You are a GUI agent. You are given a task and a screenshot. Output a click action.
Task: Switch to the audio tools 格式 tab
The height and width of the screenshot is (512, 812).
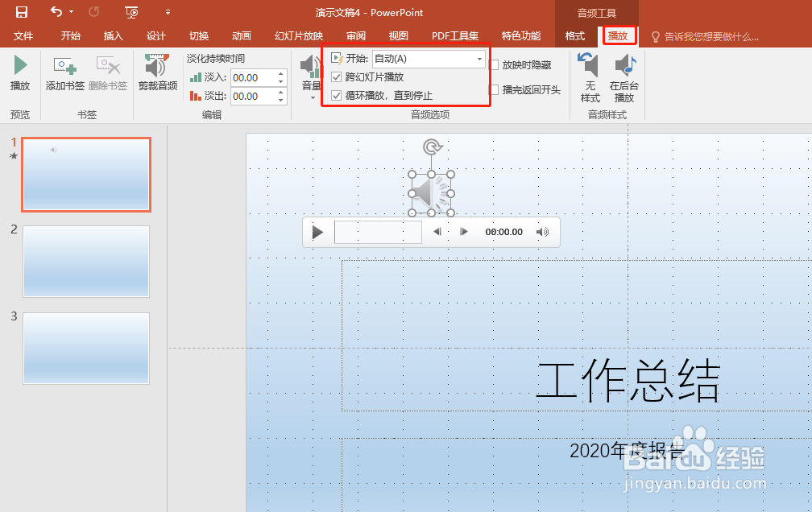(575, 35)
